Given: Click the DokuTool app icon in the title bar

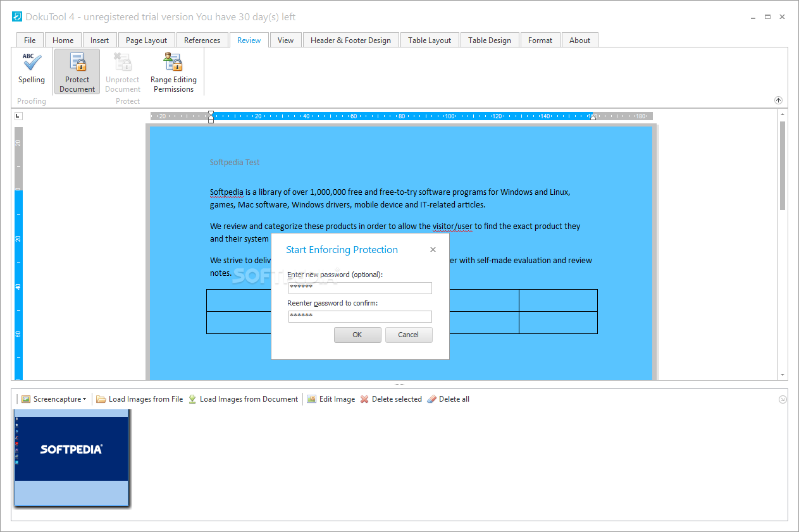Looking at the screenshot, I should tap(17, 16).
